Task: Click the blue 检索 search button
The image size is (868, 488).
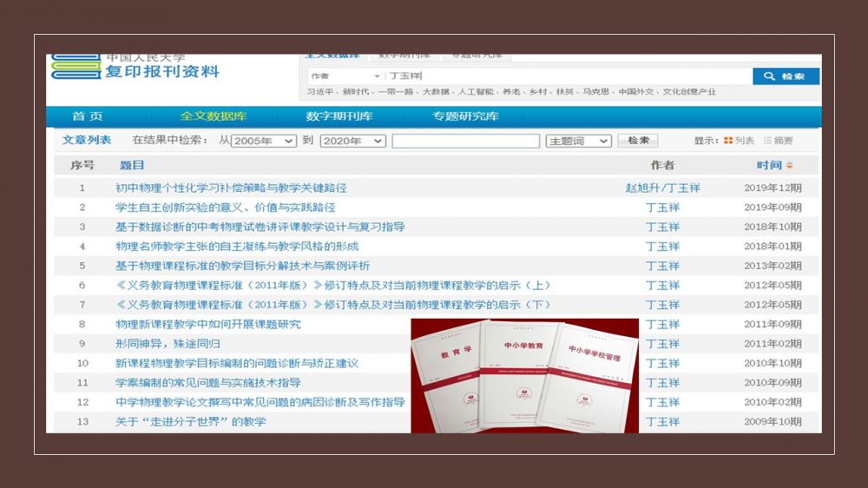Action: pyautogui.click(x=785, y=76)
